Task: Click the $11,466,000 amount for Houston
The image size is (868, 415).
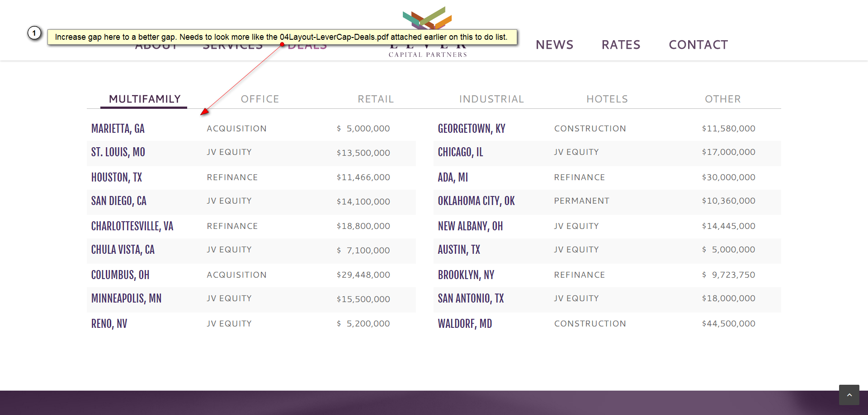Action: (363, 177)
